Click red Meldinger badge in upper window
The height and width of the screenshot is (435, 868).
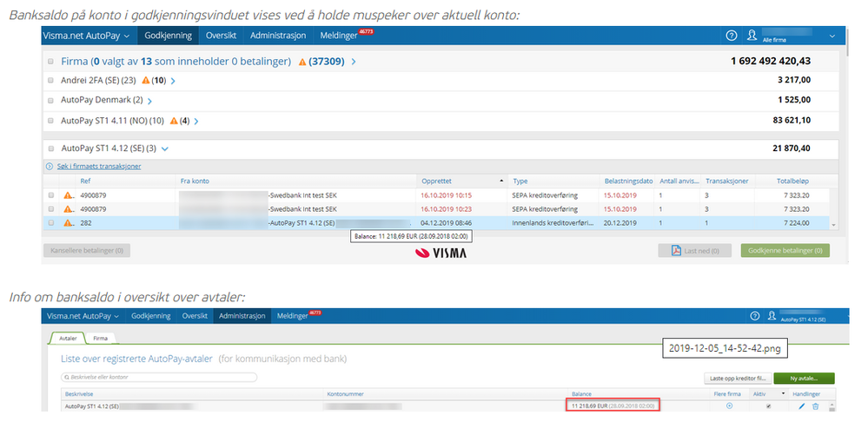coord(366,31)
